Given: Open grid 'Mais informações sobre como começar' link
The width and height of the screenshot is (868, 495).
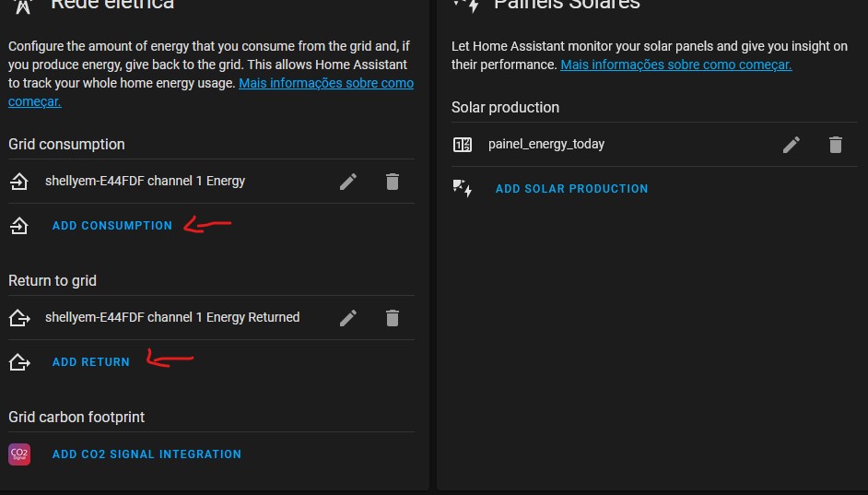Looking at the screenshot, I should click(x=326, y=83).
